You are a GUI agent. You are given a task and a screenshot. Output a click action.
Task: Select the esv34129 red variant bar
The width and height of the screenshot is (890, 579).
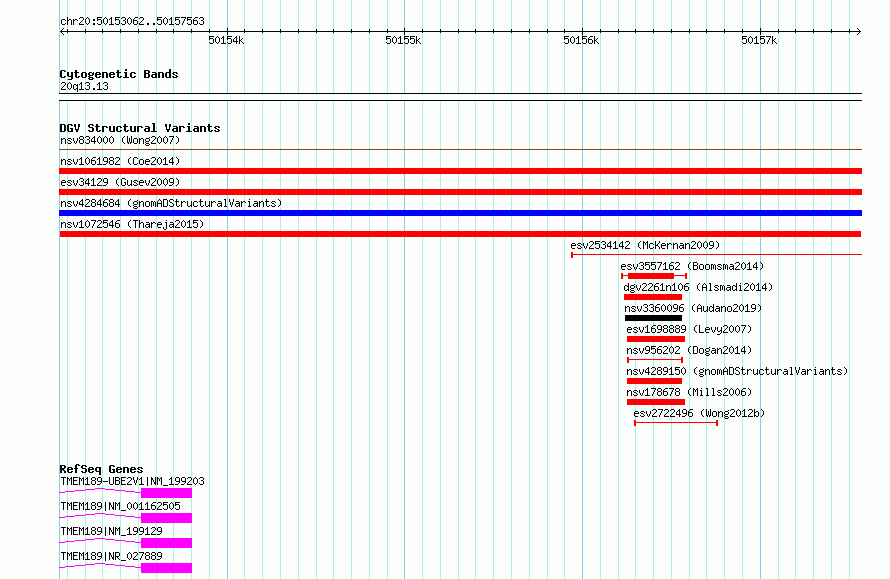(x=460, y=192)
